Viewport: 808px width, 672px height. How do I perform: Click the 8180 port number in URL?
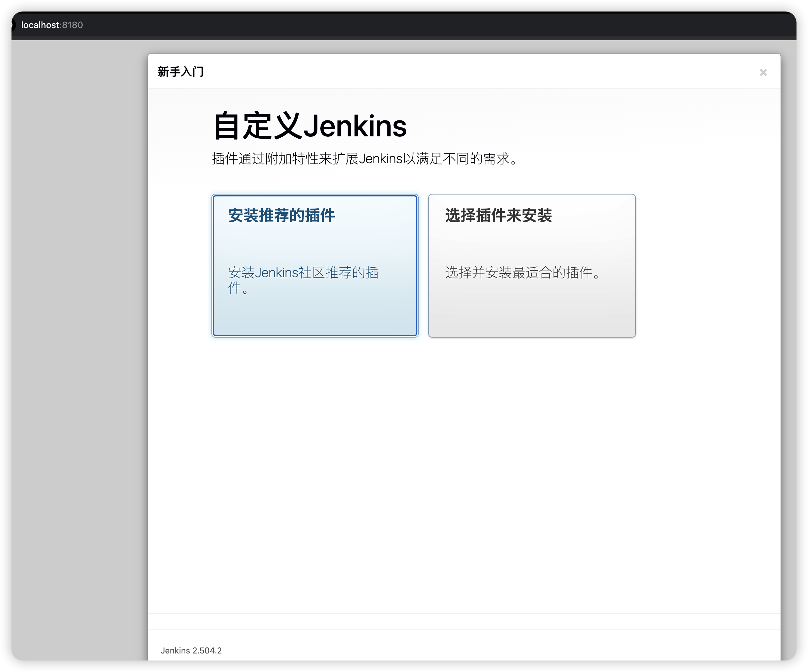pos(73,25)
